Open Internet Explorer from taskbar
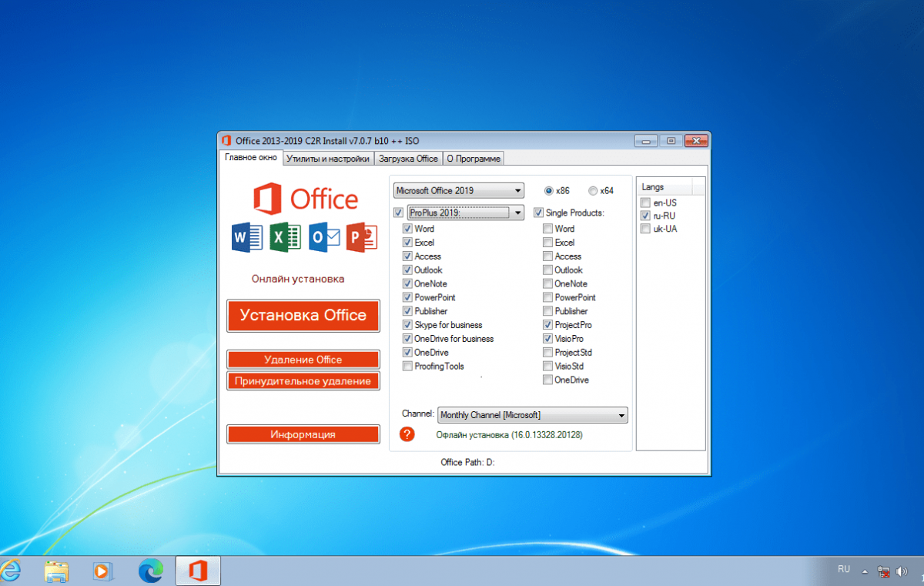This screenshot has height=586, width=924. (11, 571)
